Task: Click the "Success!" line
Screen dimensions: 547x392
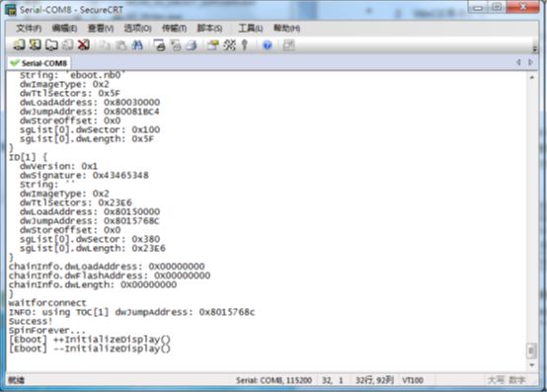Action: [31, 321]
